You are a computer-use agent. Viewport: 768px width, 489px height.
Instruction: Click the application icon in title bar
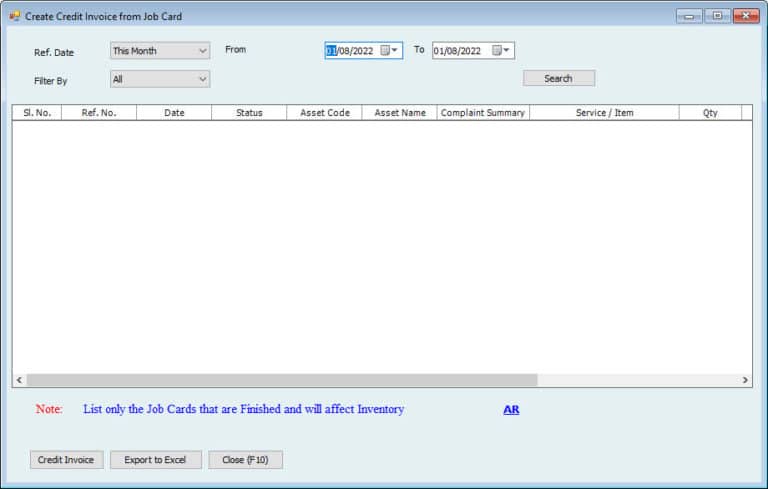point(15,16)
